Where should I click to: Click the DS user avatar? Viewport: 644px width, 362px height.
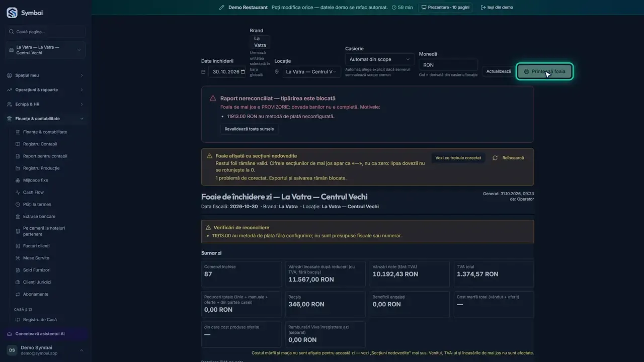(12, 350)
